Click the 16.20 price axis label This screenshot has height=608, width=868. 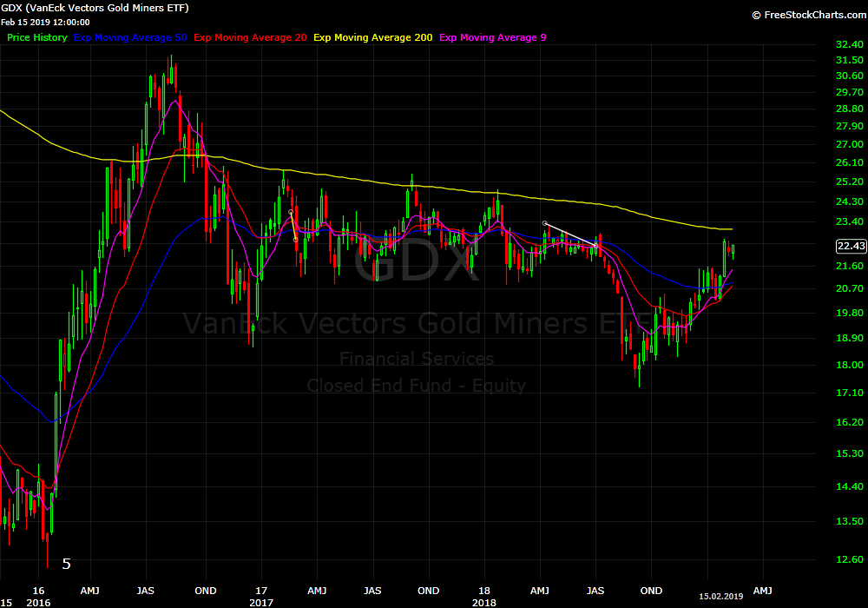pyautogui.click(x=850, y=422)
